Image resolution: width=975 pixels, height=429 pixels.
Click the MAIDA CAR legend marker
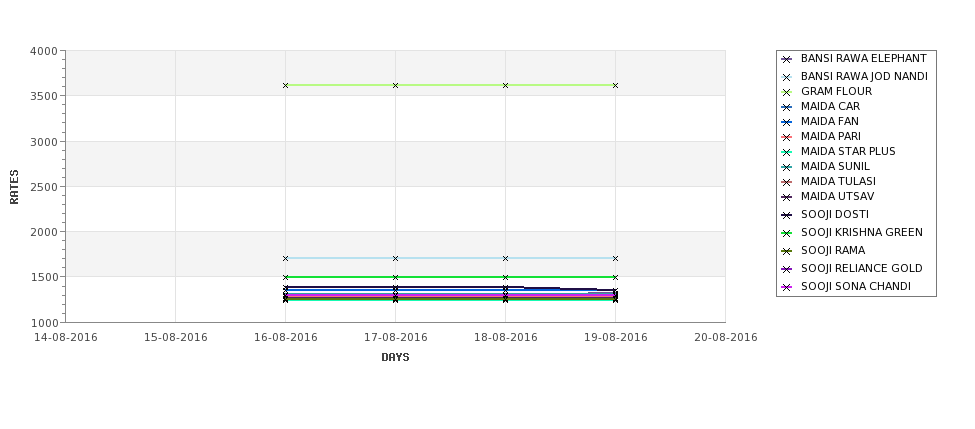(787, 107)
